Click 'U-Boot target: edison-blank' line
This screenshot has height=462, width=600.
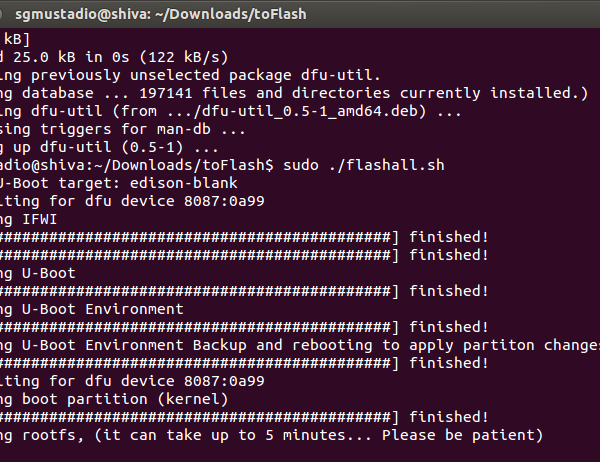[x=119, y=183]
